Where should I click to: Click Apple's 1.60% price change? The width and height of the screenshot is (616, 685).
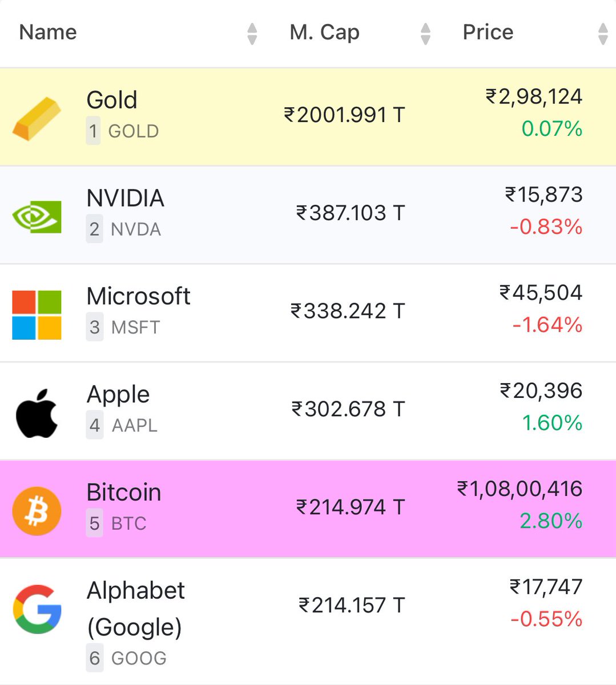[x=552, y=423]
